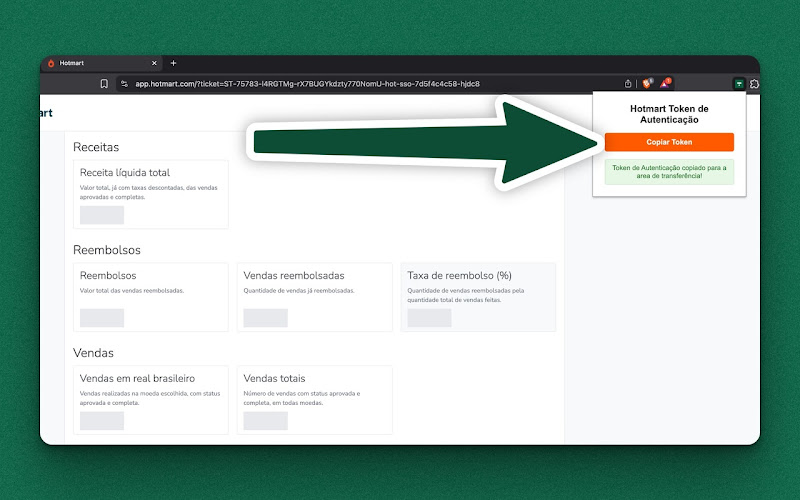Click the Brave Rewards triangle icon
Image resolution: width=800 pixels, height=500 pixels.
pos(665,84)
